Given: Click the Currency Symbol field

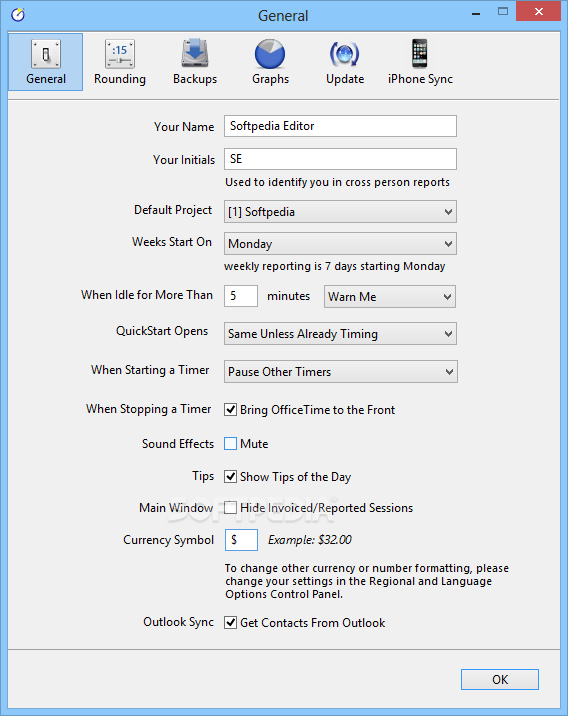Looking at the screenshot, I should (x=242, y=540).
